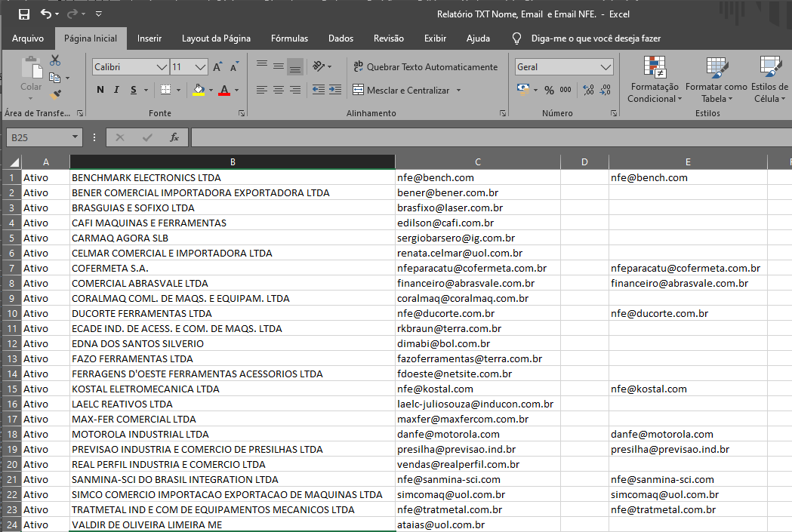Toggle align text left

(262, 90)
